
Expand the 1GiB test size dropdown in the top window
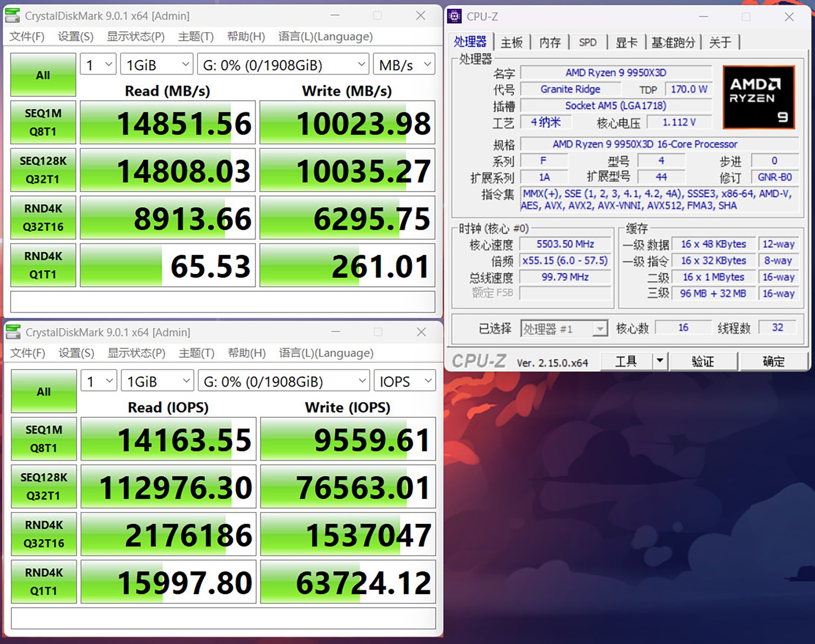(157, 65)
